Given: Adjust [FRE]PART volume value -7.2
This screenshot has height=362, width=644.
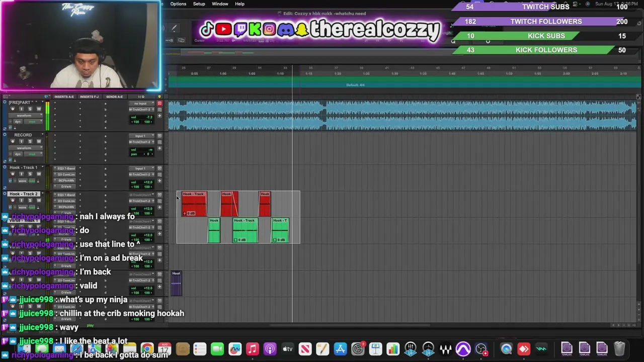Looking at the screenshot, I should [149, 117].
